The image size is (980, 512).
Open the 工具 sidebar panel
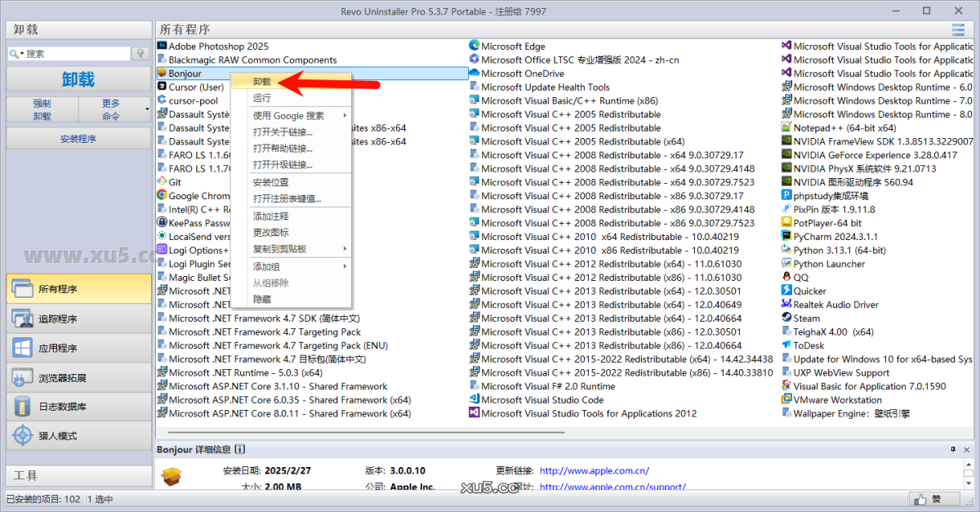tap(78, 474)
